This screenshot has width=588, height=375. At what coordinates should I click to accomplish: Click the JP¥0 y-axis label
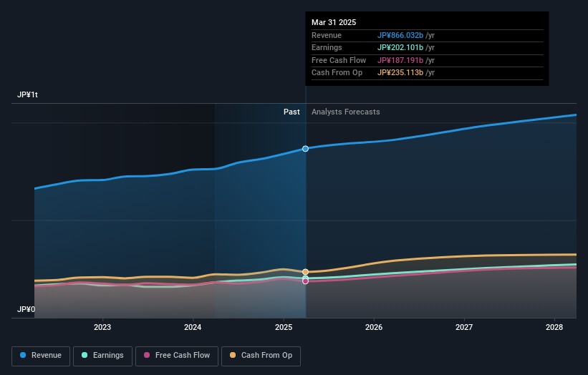tap(26, 310)
